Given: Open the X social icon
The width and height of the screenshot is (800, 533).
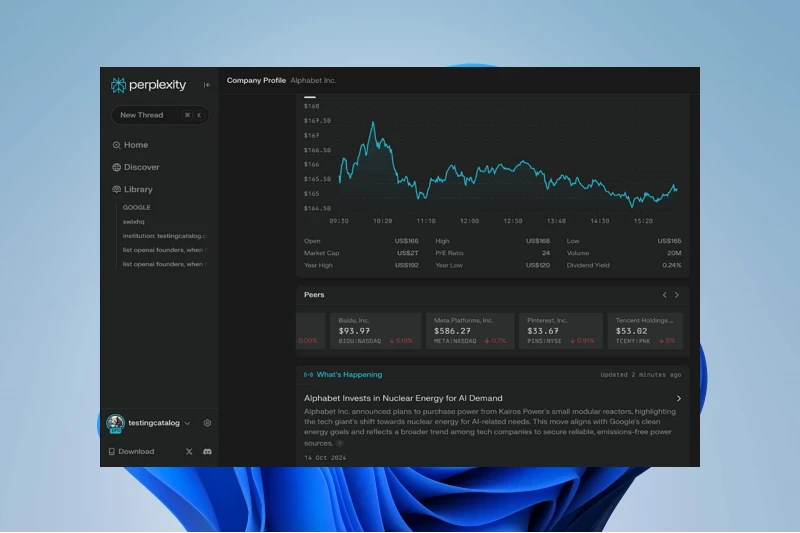Looking at the screenshot, I should 189,452.
